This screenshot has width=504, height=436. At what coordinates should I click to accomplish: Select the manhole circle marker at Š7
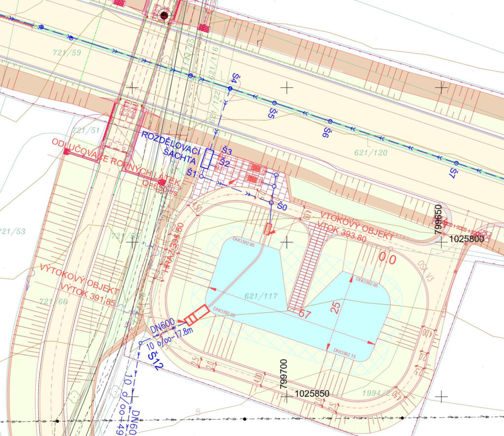tap(456, 163)
